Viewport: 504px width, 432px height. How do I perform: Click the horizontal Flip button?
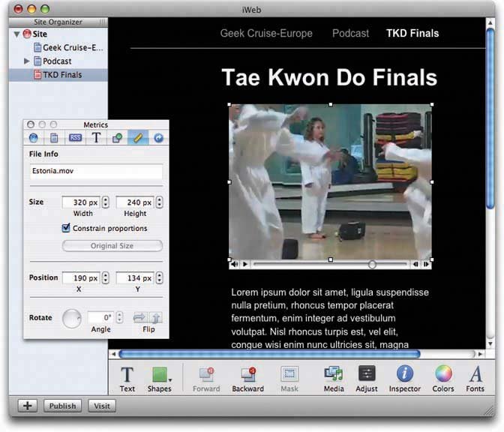139,318
